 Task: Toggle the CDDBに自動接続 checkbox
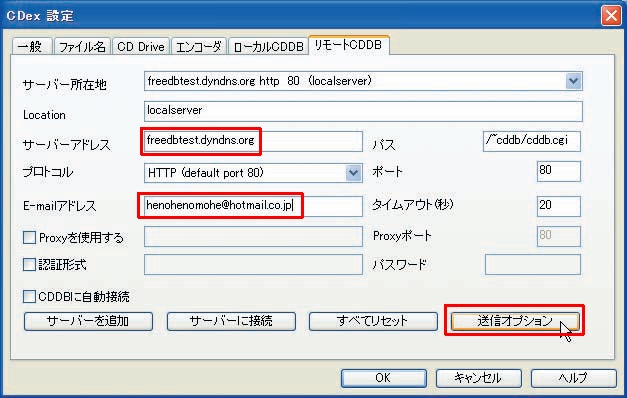tap(29, 296)
